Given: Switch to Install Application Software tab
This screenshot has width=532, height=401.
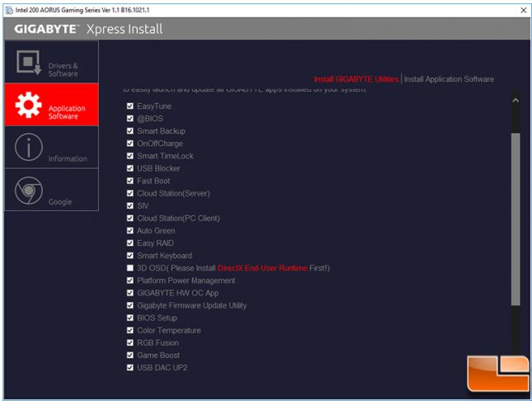Looking at the screenshot, I should coord(449,79).
